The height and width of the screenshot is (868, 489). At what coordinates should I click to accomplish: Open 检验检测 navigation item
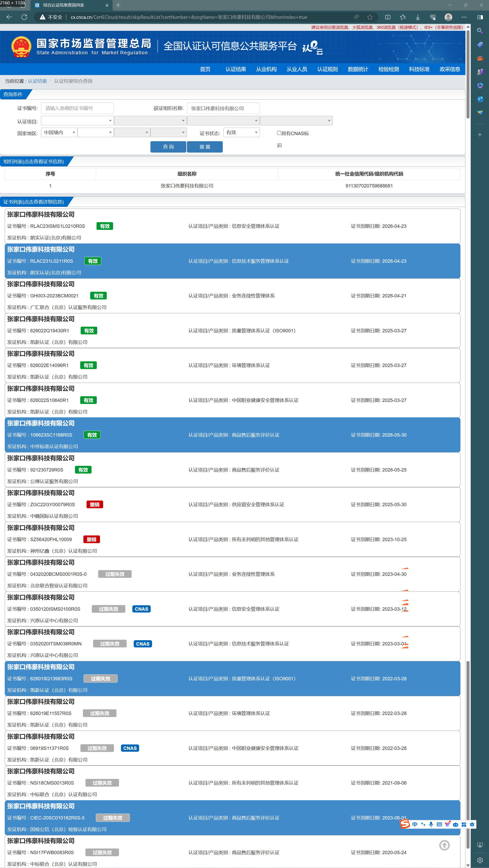(389, 69)
